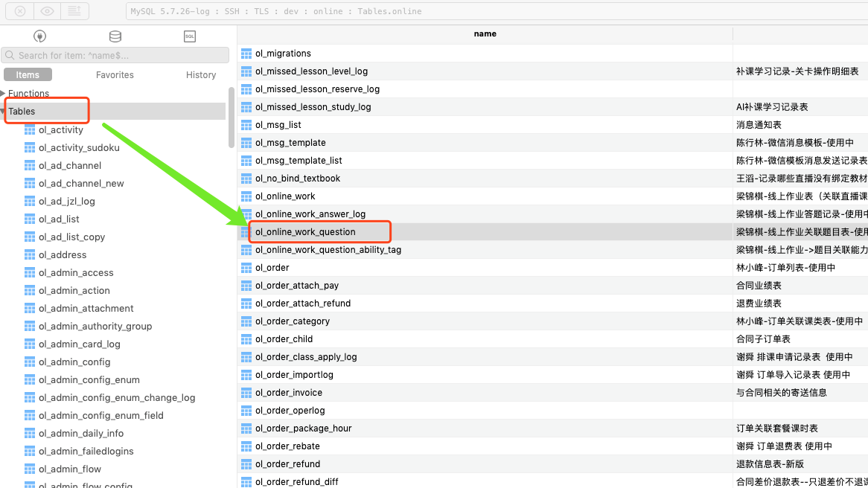This screenshot has height=488, width=868.
Task: Click table icon beside ol_order_invoice
Action: pyautogui.click(x=246, y=393)
